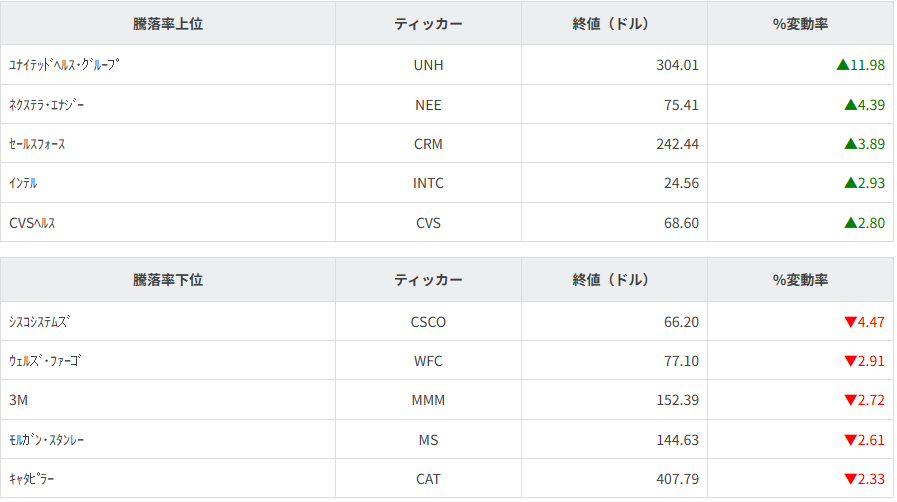
Task: Click the 騰落率上位 column header
Action: [168, 24]
